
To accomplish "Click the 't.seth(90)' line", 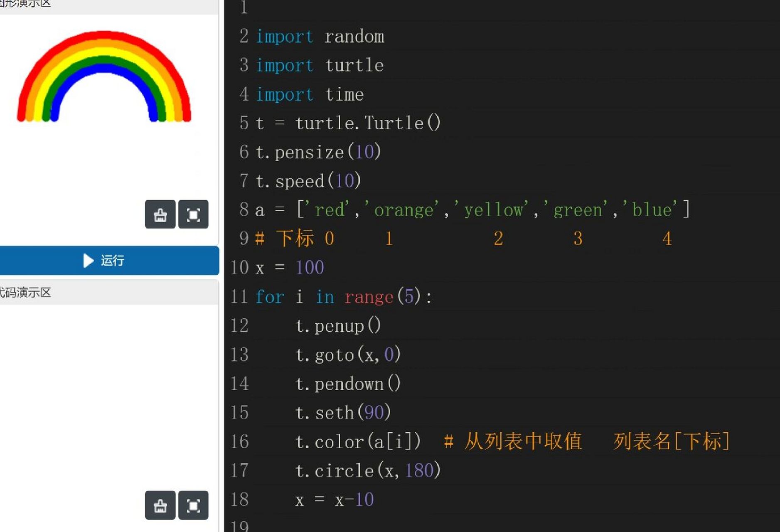I will 343,413.
